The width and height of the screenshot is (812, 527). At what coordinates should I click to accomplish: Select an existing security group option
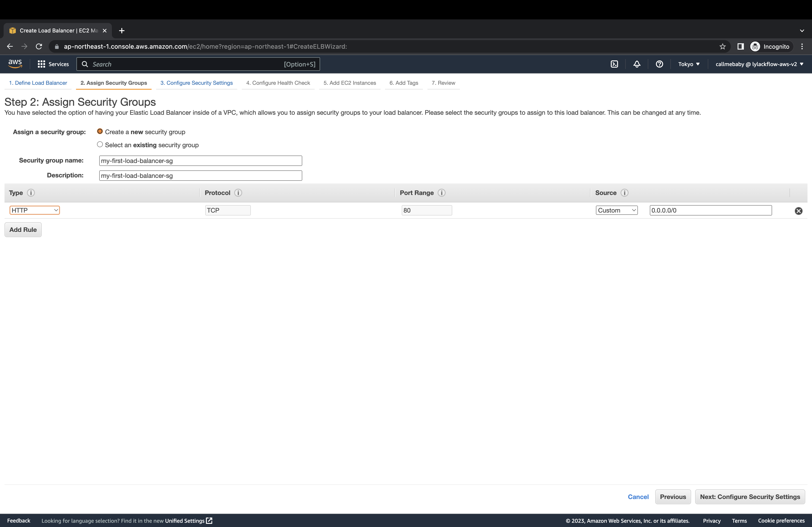[x=100, y=144]
